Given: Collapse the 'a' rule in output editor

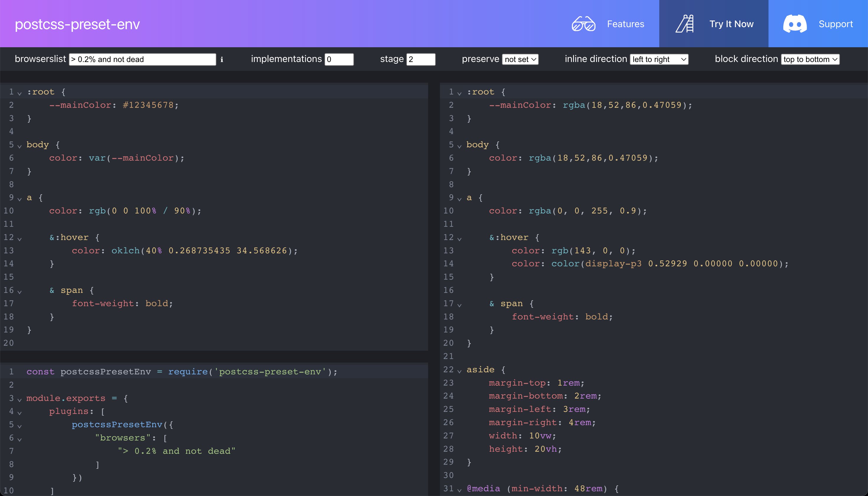Looking at the screenshot, I should (459, 199).
